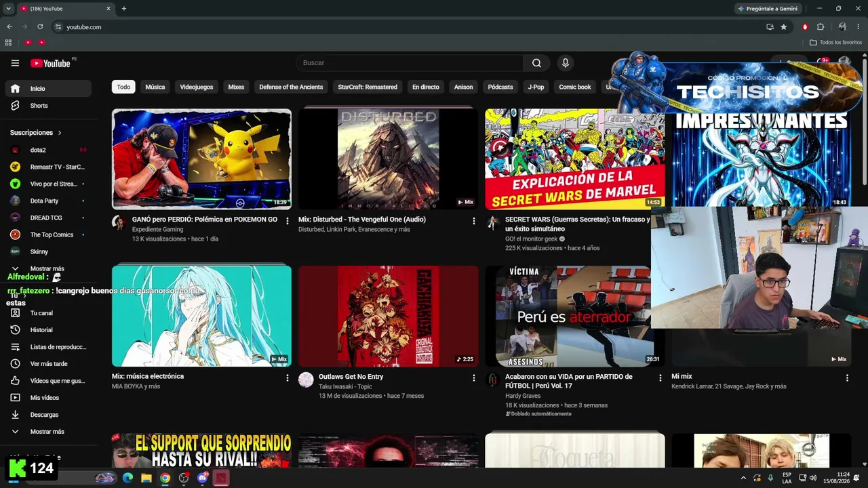Select the J-Pop filter chip
The image size is (868, 488).
pyautogui.click(x=536, y=87)
